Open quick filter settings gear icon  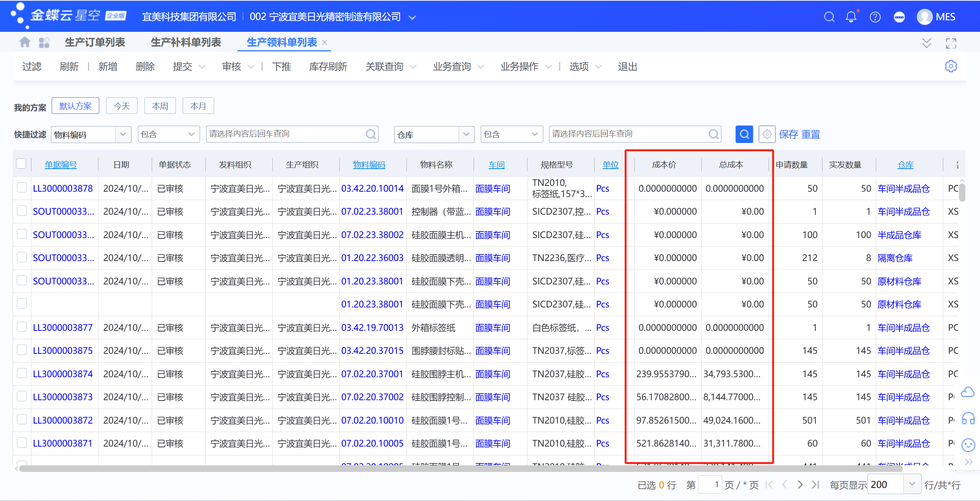click(767, 134)
